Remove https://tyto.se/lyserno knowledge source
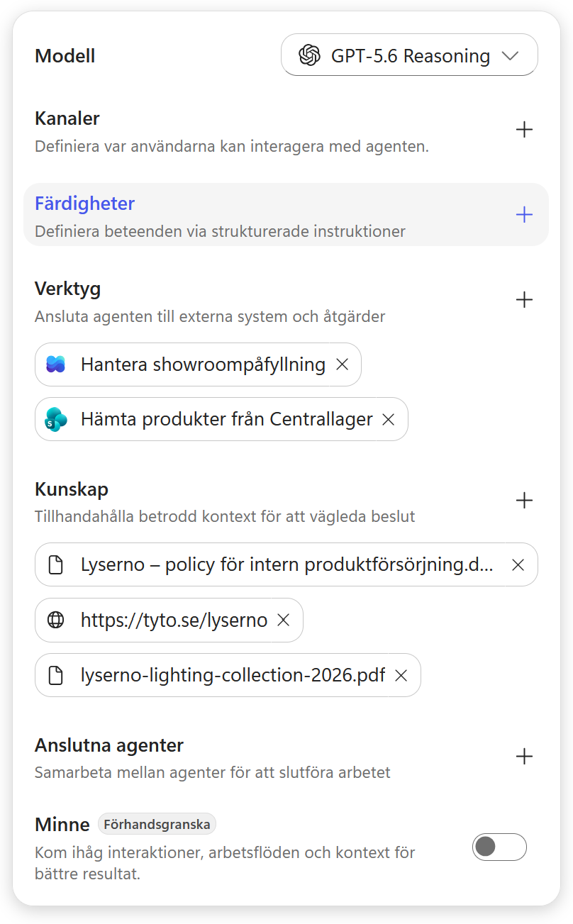This screenshot has width=573, height=924. 283,620
